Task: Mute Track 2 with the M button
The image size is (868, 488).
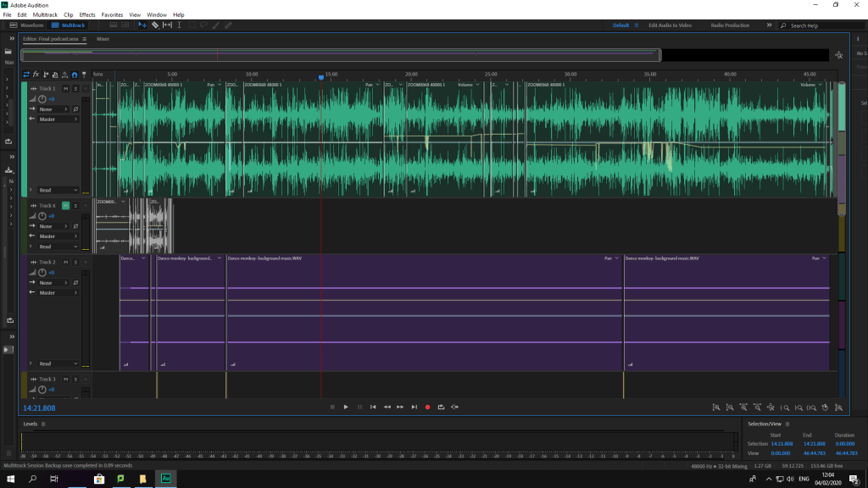Action: tap(66, 263)
